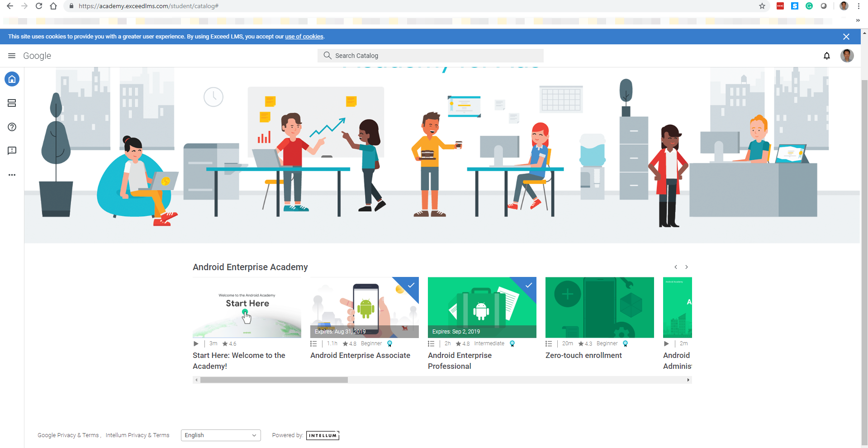
Task: Open the feedback chat icon in sidebar
Action: tap(12, 151)
